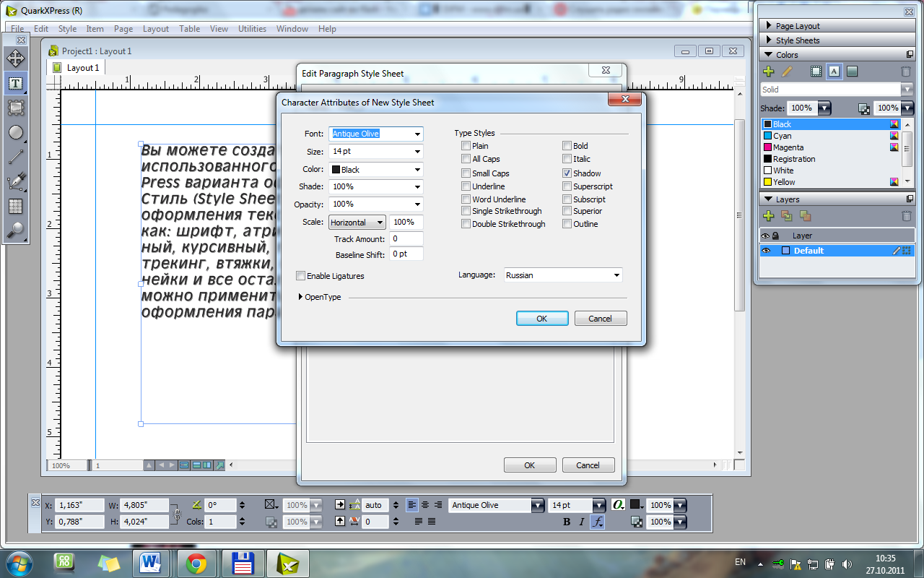Select the Line tool
The image size is (924, 578).
tap(15, 157)
